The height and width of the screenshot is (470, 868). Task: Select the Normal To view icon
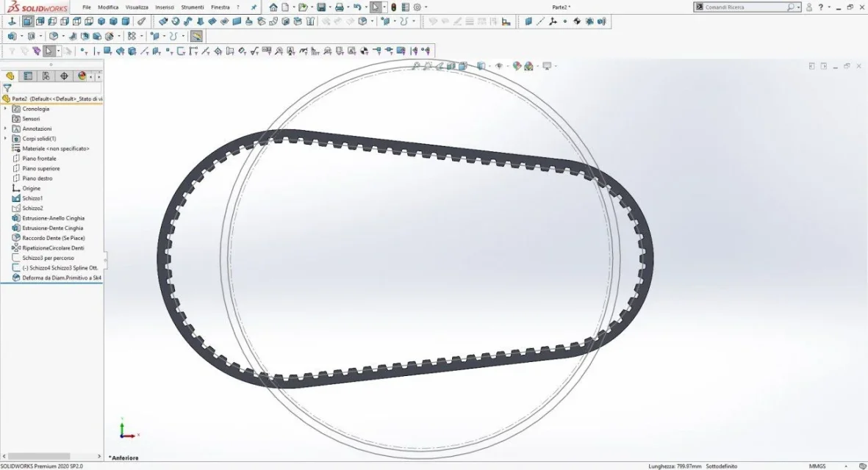click(12, 21)
